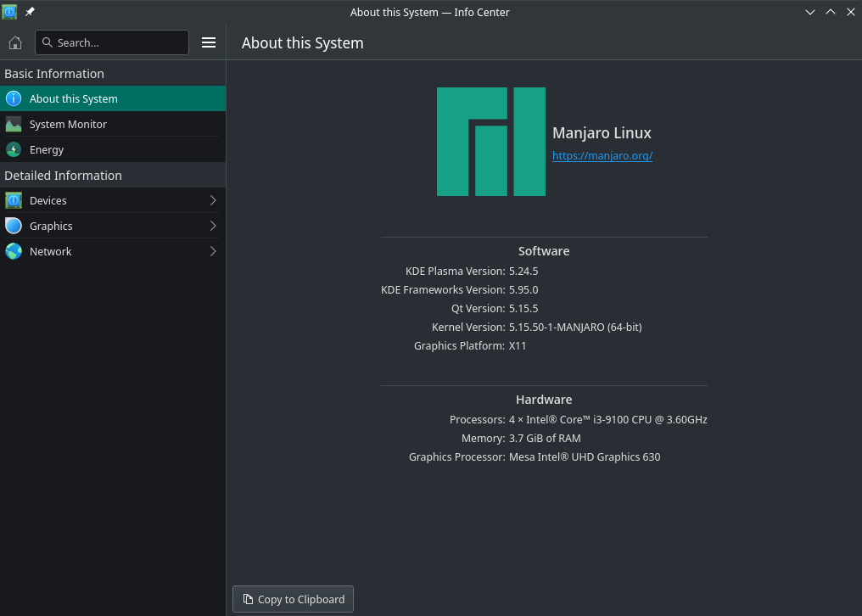Click the Software section heading
The image size is (862, 616).
pos(544,251)
